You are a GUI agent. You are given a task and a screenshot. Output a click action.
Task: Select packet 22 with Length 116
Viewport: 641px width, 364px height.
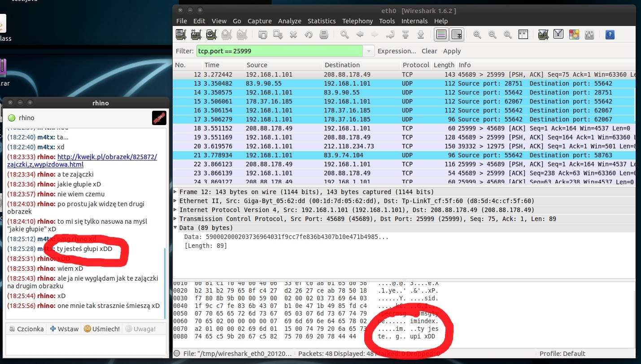point(404,164)
